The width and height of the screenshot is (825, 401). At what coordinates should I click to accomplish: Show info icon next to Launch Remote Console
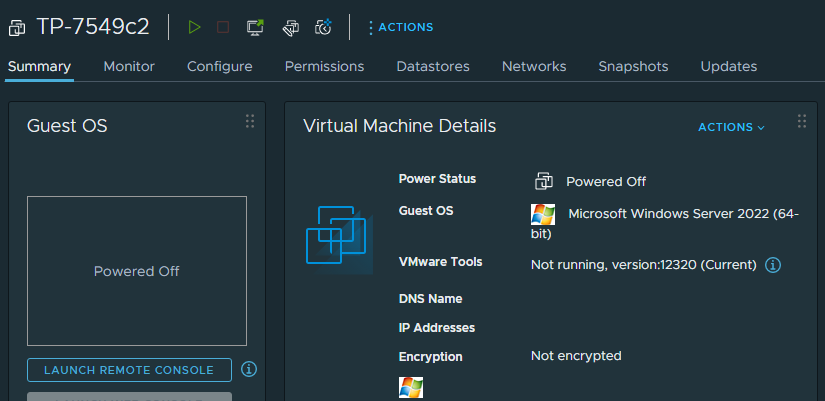(x=249, y=369)
